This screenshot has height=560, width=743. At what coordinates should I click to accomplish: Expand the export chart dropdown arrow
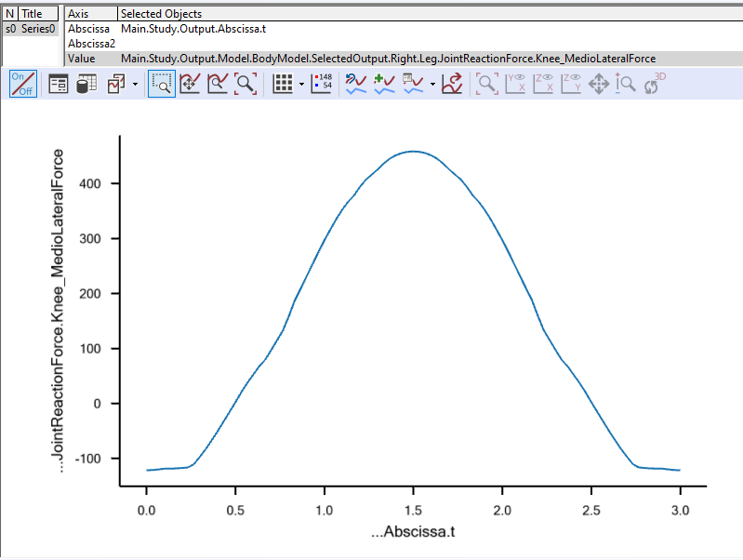(x=135, y=85)
